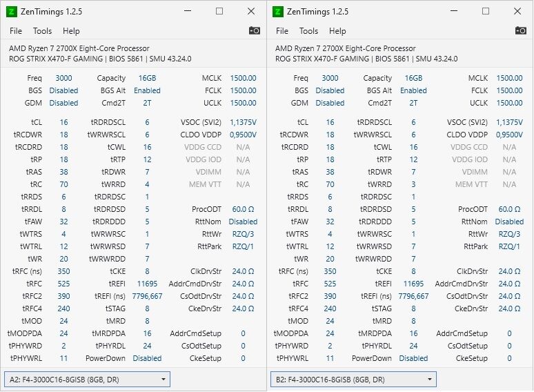Click the FCLK value 1500.00 in left window
Viewport: 534px width, 392px height.
(x=243, y=90)
